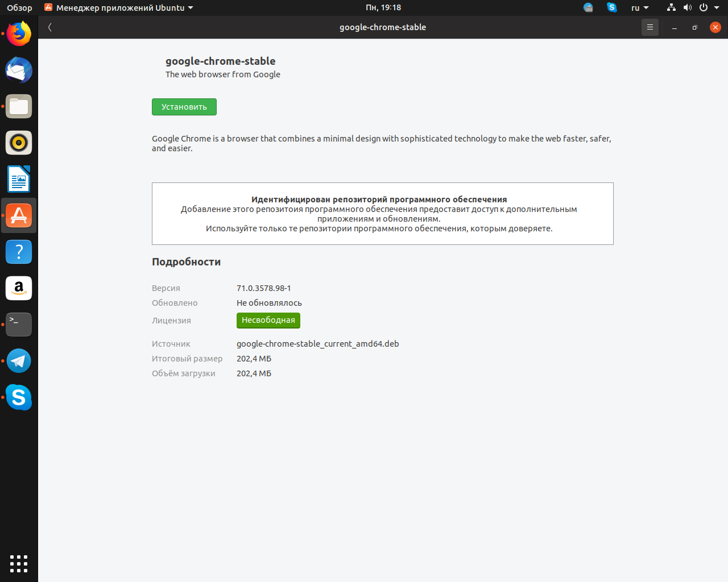The height and width of the screenshot is (582, 728).
Task: Launch Thunderbird mail from the dock
Action: pyautogui.click(x=19, y=70)
